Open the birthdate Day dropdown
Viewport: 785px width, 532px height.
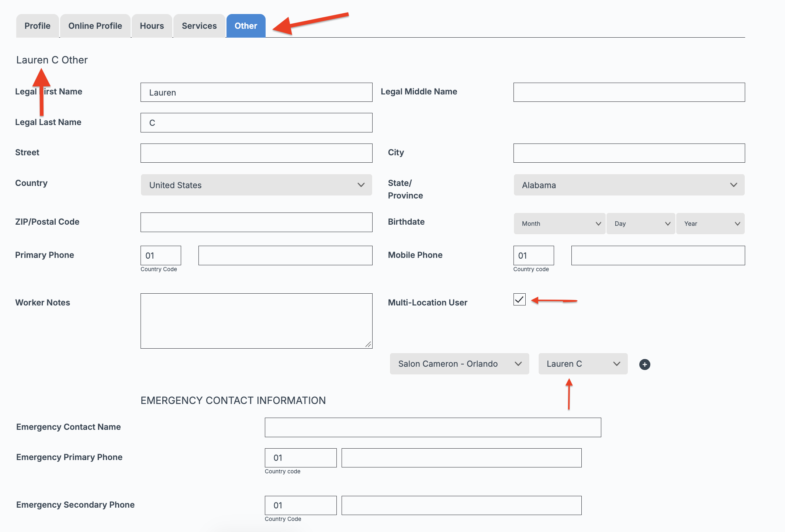[641, 224]
